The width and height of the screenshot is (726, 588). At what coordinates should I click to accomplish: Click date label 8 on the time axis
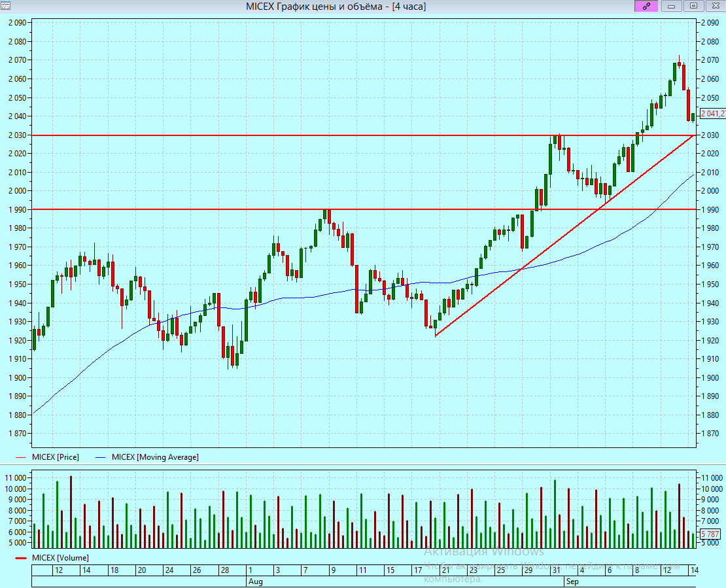coord(637,570)
